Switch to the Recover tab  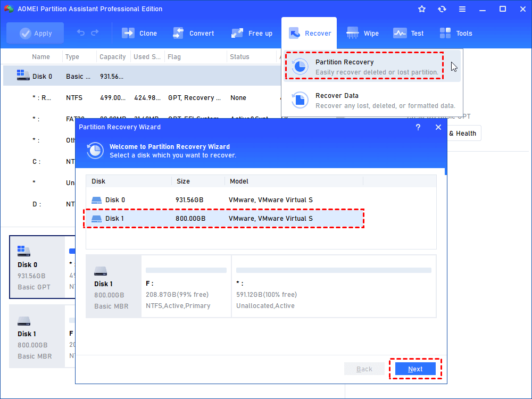[309, 32]
